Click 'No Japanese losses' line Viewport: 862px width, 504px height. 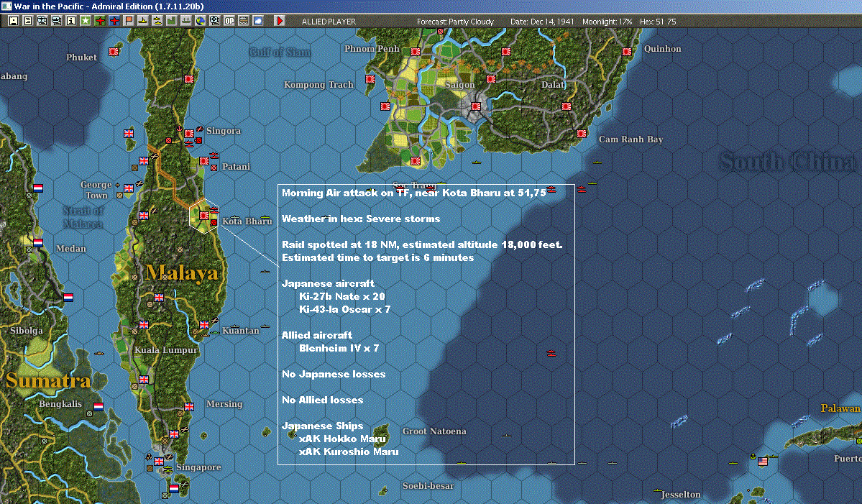(333, 374)
